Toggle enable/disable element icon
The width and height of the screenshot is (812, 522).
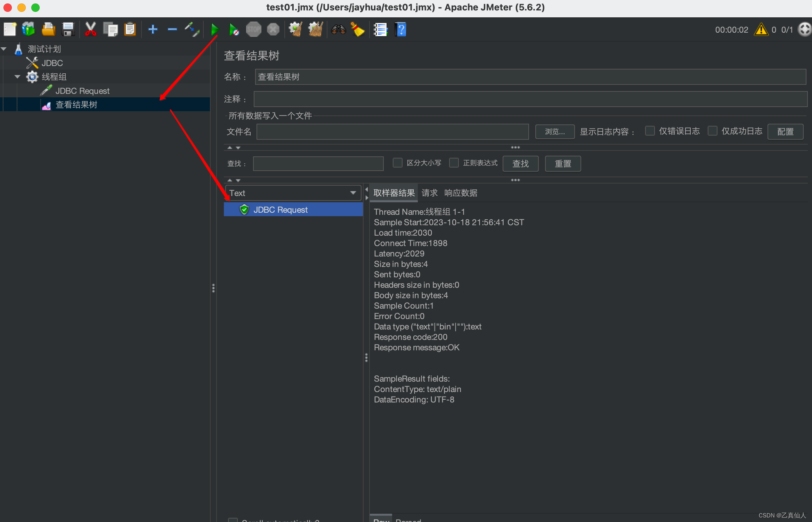tap(192, 30)
